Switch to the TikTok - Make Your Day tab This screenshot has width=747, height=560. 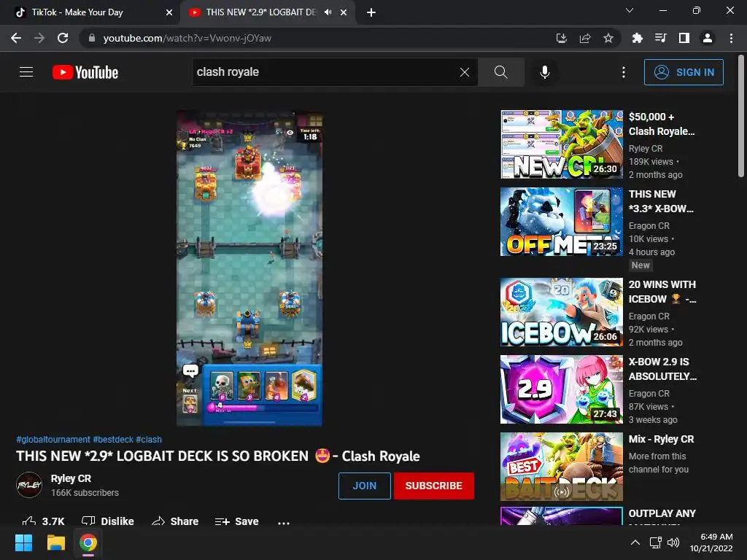click(x=77, y=12)
